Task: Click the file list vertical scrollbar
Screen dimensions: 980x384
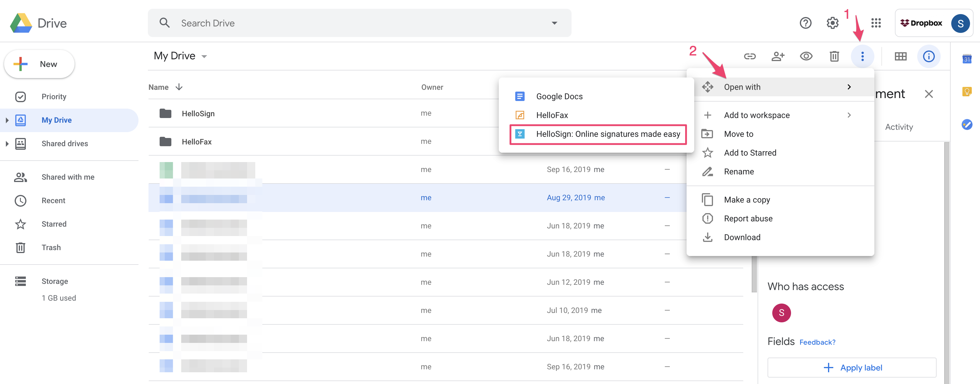Action: click(754, 274)
